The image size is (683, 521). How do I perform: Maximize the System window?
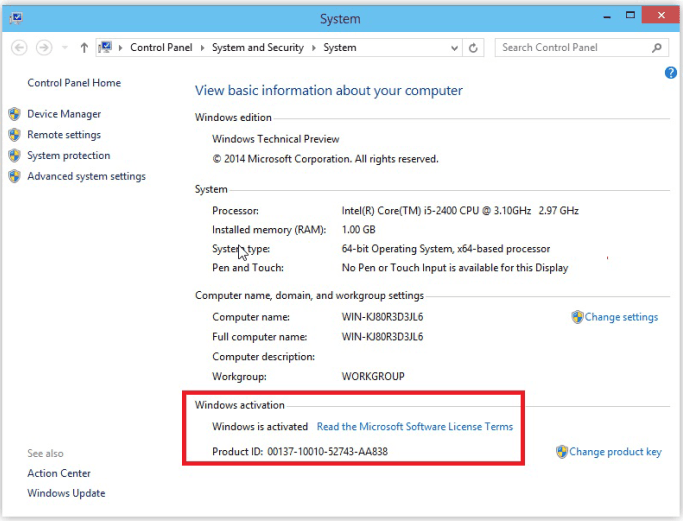tap(630, 16)
